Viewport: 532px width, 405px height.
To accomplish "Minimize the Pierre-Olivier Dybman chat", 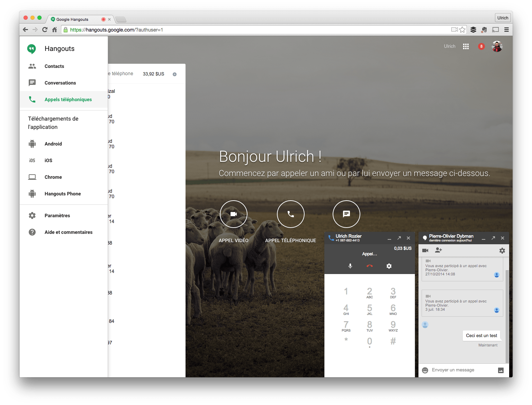I will (484, 238).
